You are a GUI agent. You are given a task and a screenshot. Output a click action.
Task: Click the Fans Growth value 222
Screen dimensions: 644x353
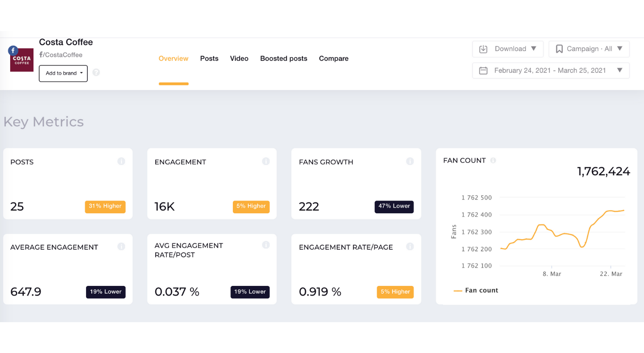coord(309,207)
